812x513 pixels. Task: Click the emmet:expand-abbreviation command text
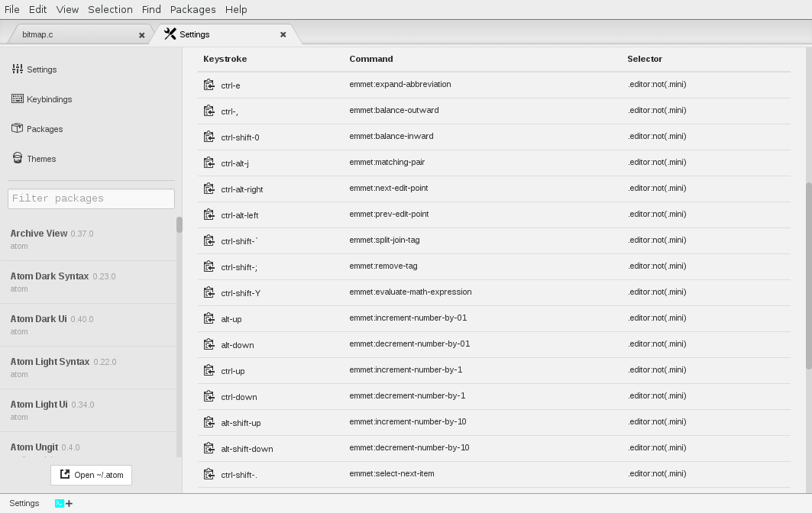pos(400,85)
